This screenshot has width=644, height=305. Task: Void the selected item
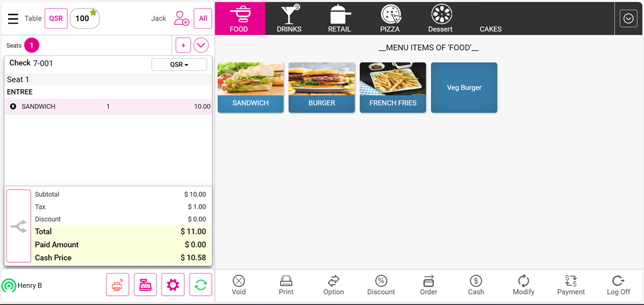tap(239, 286)
